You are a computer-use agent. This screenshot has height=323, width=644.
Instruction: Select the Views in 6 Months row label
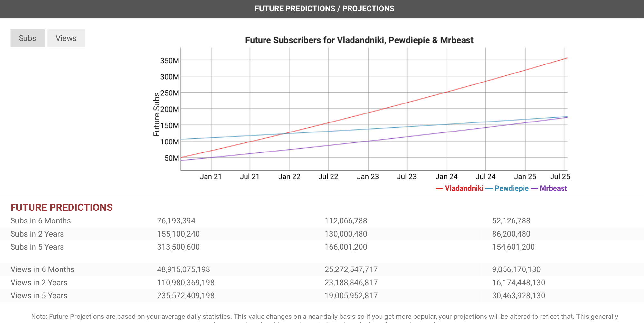tap(43, 269)
